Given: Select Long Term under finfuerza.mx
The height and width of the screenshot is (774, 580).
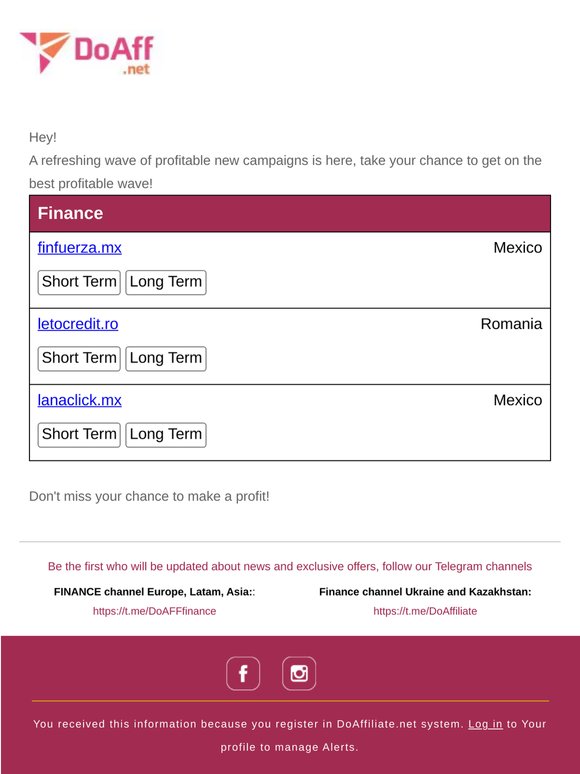Looking at the screenshot, I should (x=166, y=282).
